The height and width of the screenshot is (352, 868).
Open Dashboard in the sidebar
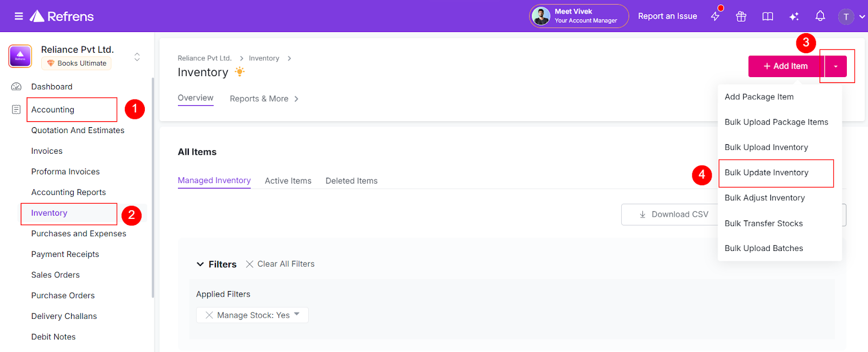click(x=52, y=86)
